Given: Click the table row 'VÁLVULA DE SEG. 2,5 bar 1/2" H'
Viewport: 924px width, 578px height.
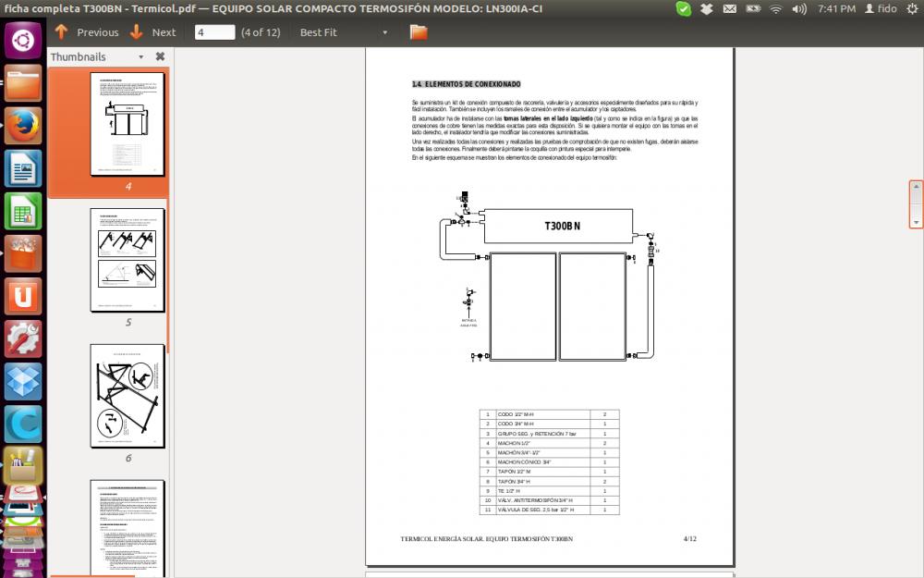Looking at the screenshot, I should [549, 510].
